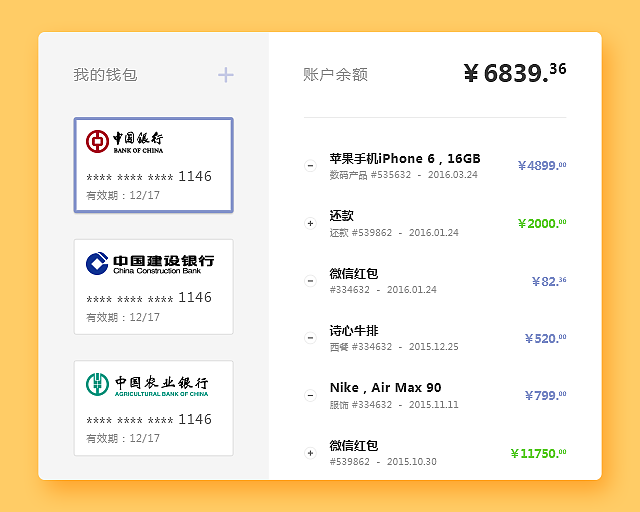
Task: Click card number on Bank of China card
Action: click(149, 176)
